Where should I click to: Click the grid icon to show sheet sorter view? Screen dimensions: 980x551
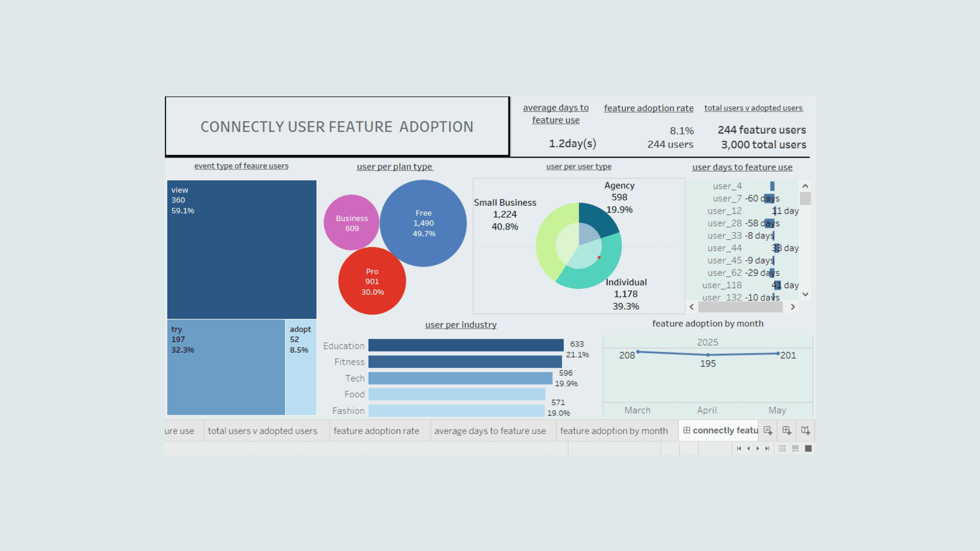pos(782,448)
